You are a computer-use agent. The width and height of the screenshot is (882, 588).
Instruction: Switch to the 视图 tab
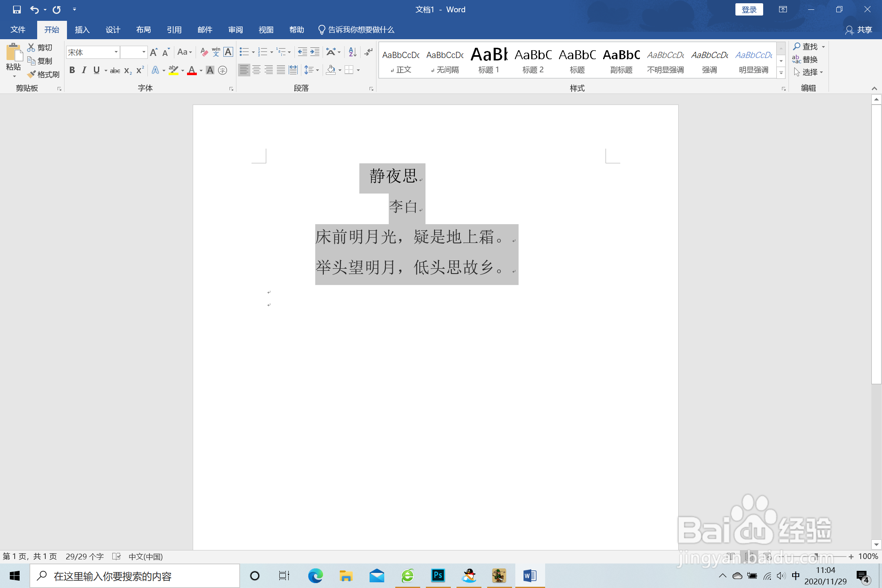(x=266, y=30)
